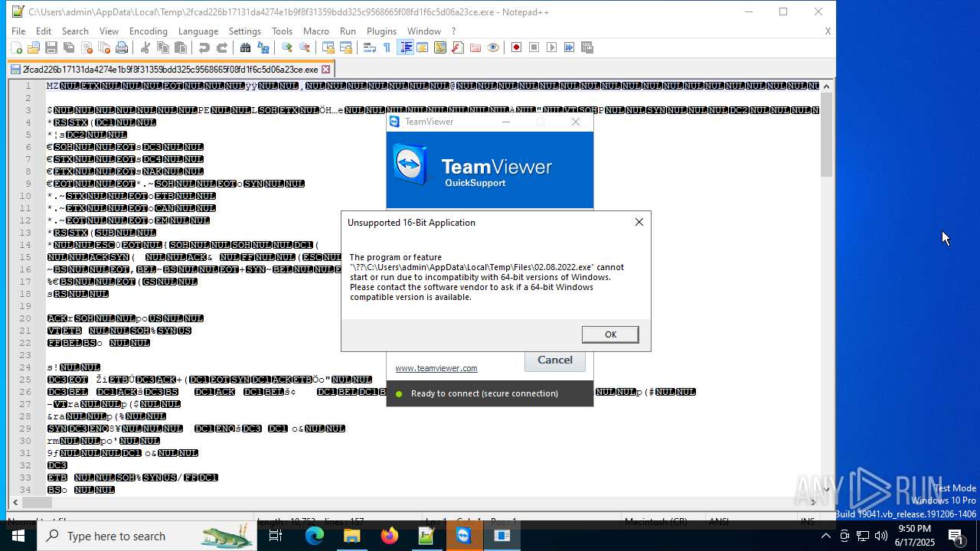This screenshot has height=551, width=980.
Task: Open the Encoding menu
Action: coord(148,31)
